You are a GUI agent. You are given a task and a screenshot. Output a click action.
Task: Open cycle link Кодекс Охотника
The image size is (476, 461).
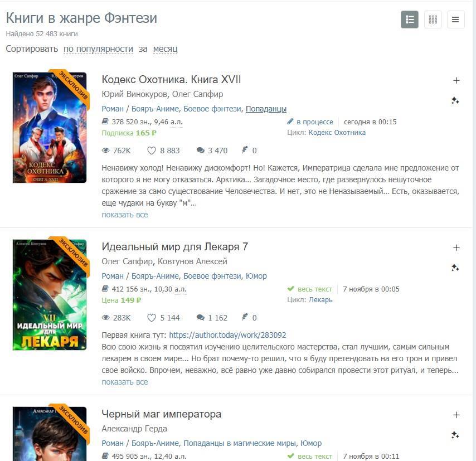tap(337, 133)
